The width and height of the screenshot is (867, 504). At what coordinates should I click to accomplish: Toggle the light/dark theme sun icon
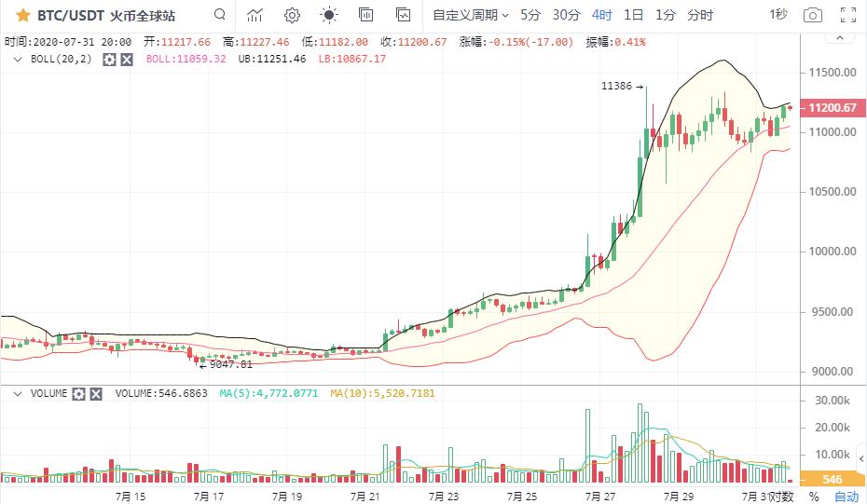tap(328, 15)
